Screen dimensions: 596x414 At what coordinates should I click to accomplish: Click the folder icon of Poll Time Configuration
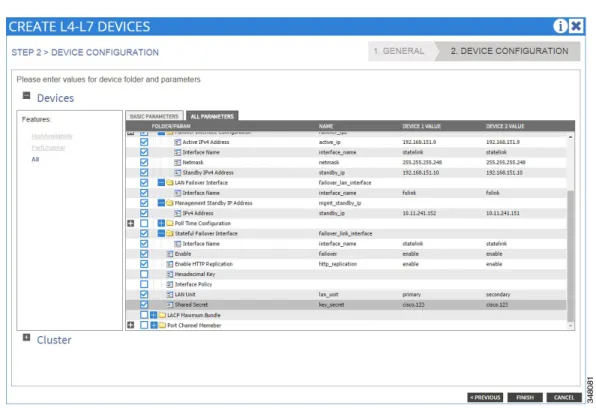coord(170,224)
